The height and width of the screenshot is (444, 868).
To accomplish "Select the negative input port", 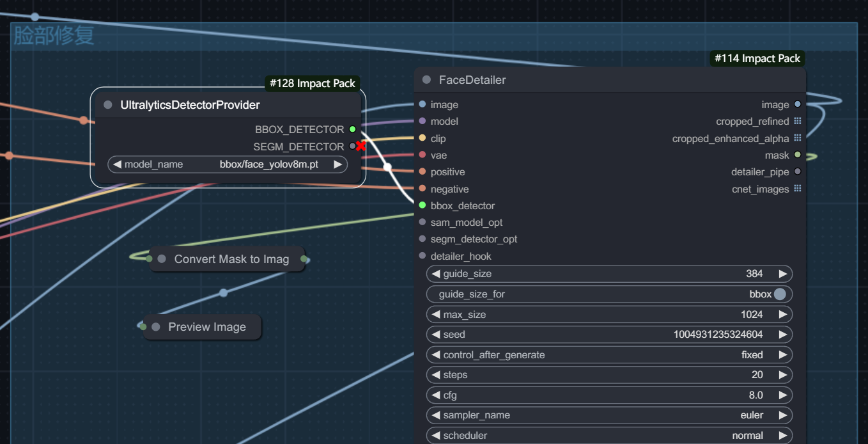I will tap(422, 189).
